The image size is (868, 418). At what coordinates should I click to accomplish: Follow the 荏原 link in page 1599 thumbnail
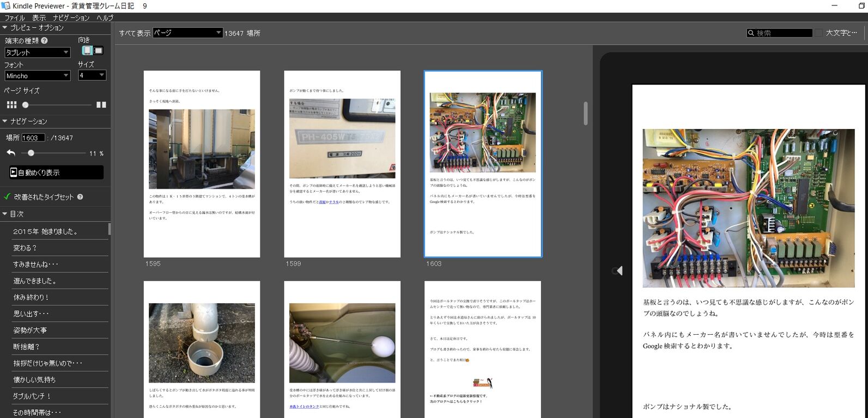(x=323, y=202)
